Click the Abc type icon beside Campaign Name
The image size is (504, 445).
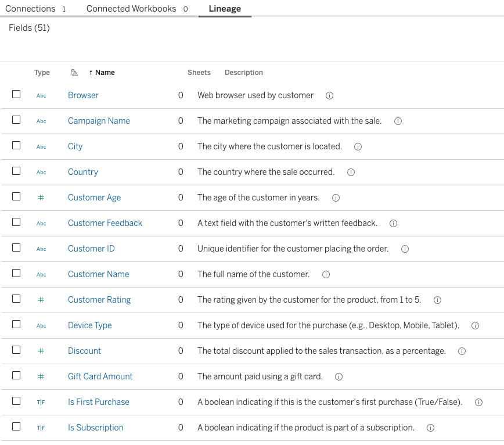(41, 121)
